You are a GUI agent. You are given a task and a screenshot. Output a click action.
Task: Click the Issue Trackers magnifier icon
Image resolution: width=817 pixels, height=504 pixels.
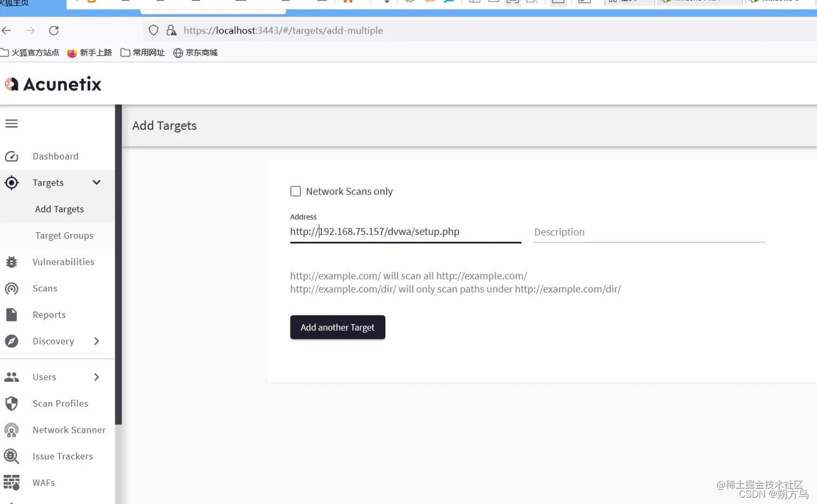coord(11,456)
